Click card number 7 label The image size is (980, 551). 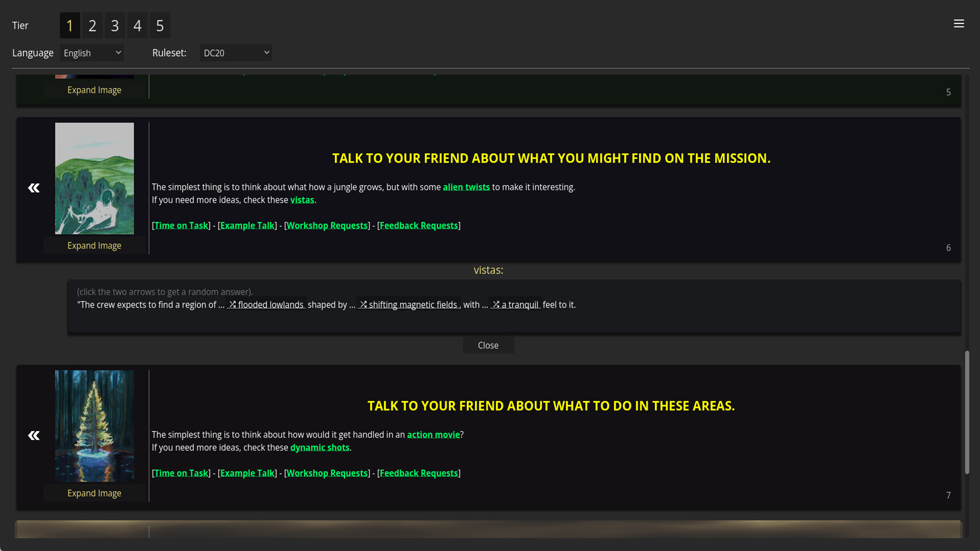tap(948, 495)
